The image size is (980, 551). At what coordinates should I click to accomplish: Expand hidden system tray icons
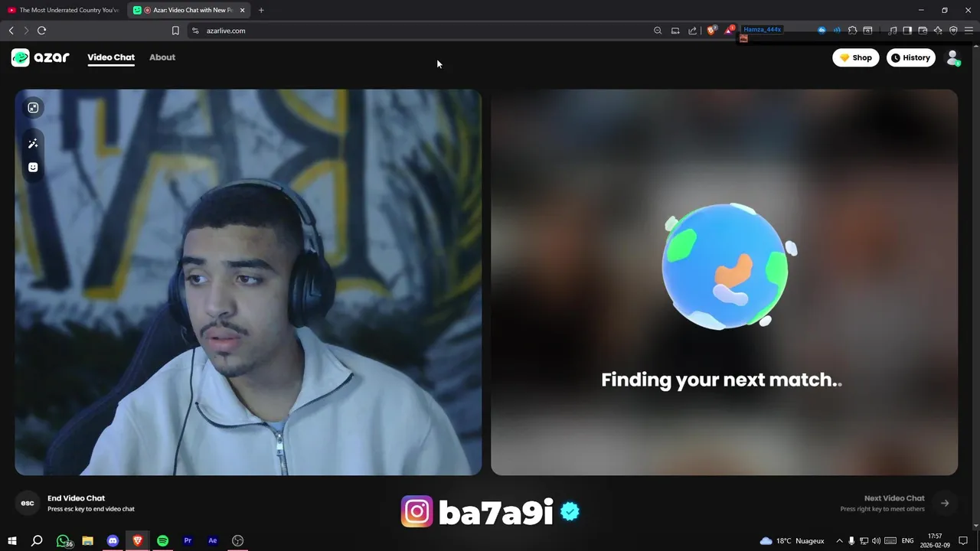pos(839,540)
